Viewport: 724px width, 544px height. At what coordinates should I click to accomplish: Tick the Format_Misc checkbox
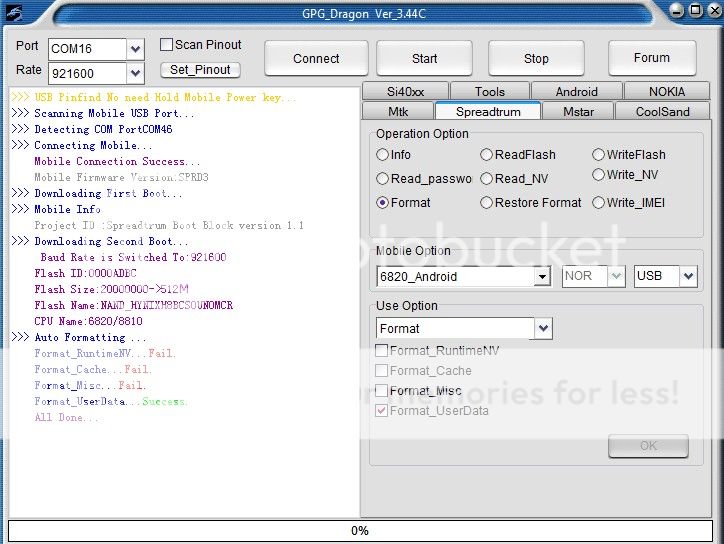pos(382,391)
